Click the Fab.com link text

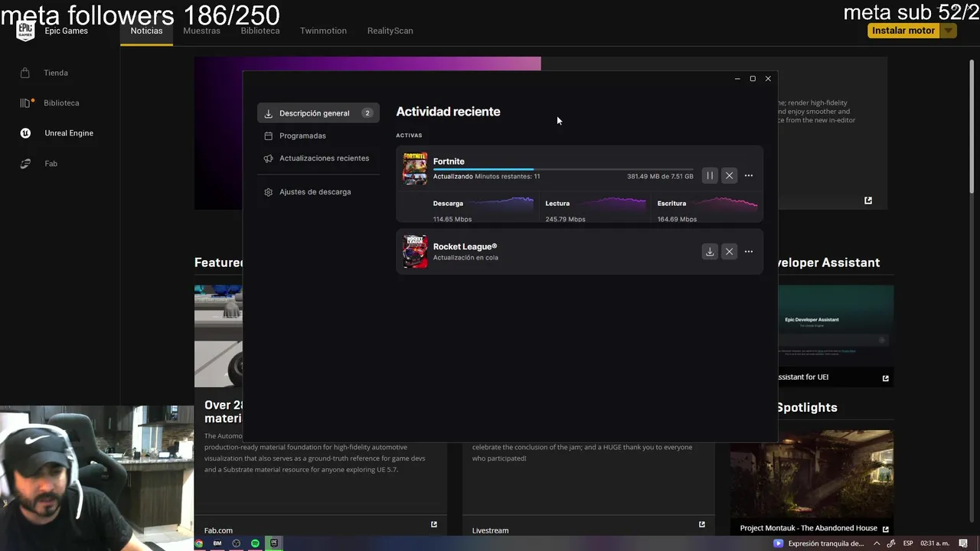(x=218, y=530)
